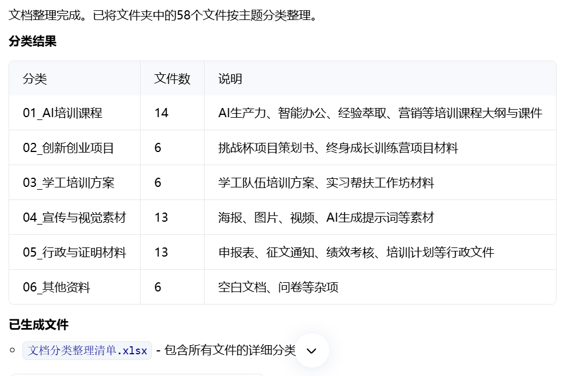Click the 文件数 column header

click(x=172, y=79)
